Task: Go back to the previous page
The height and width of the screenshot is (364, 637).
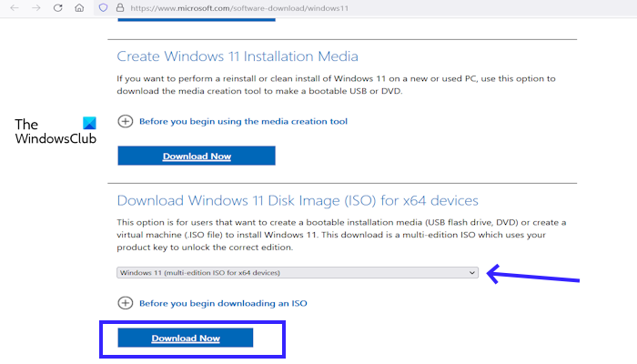Action: (12, 8)
